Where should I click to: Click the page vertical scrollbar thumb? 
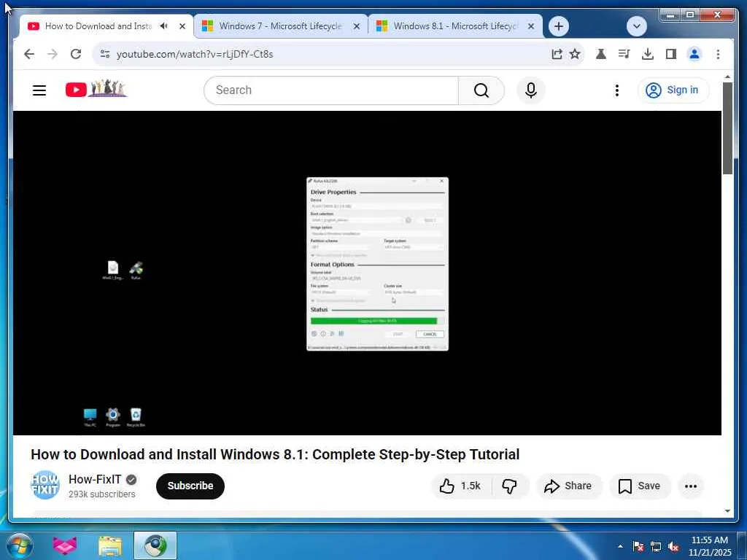point(727,128)
